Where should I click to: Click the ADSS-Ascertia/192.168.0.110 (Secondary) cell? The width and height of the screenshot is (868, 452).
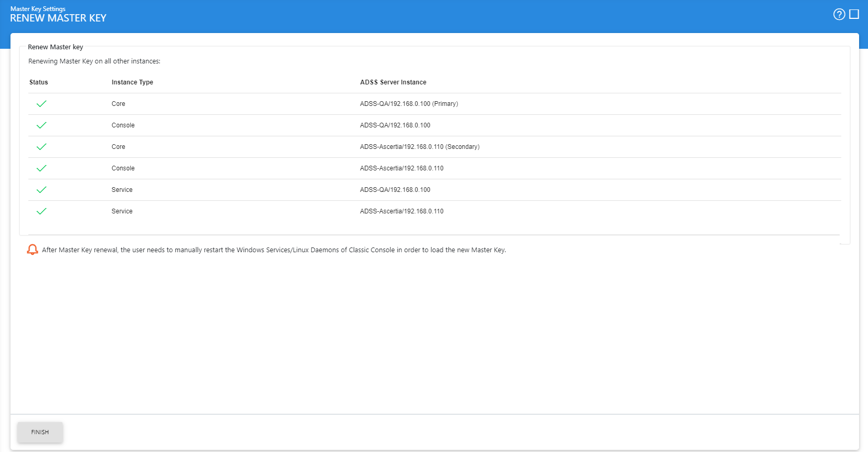(x=419, y=147)
